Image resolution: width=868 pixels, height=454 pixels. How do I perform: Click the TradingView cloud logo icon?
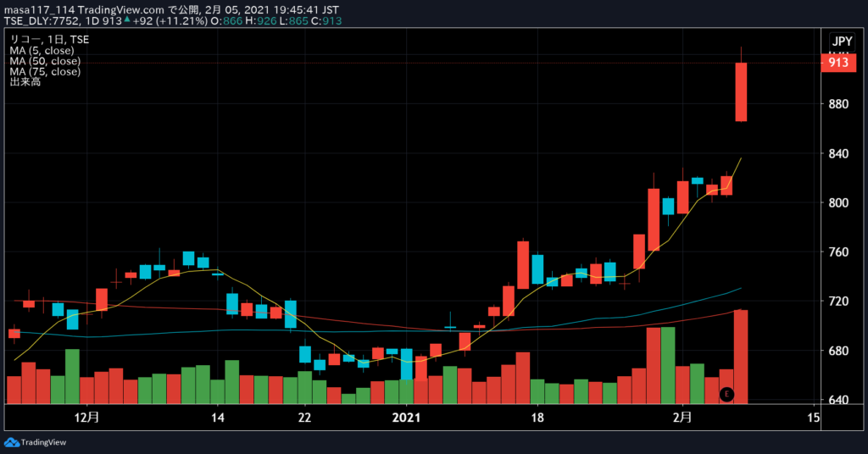coord(12,442)
